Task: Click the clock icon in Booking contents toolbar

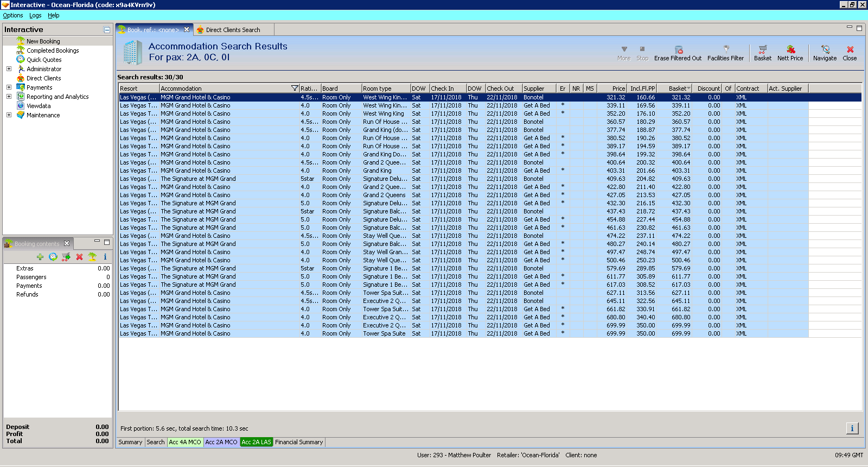Action: (x=53, y=257)
